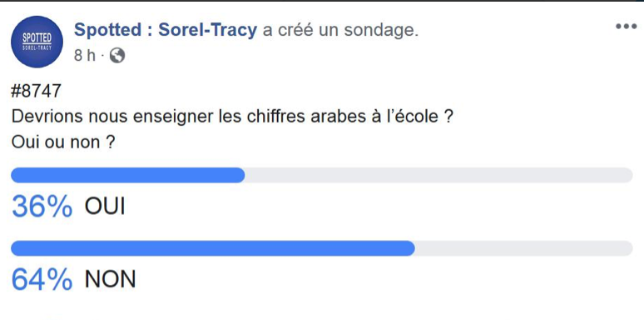Open the Spotted Sorel-Tracy profile picture
The width and height of the screenshot is (644, 320).
pos(37,42)
